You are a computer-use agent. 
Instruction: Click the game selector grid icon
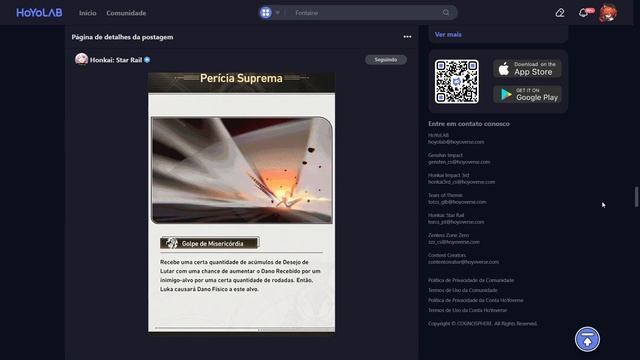pyautogui.click(x=266, y=13)
